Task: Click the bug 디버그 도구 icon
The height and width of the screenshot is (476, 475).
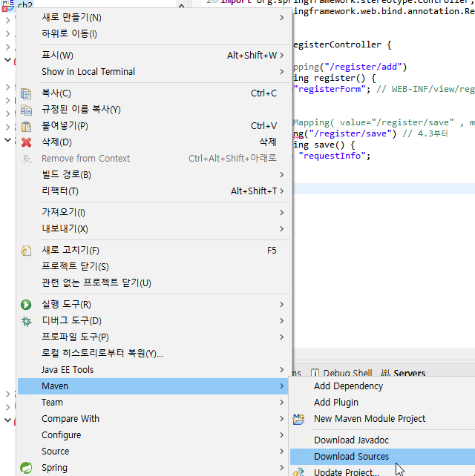Action: [26, 321]
